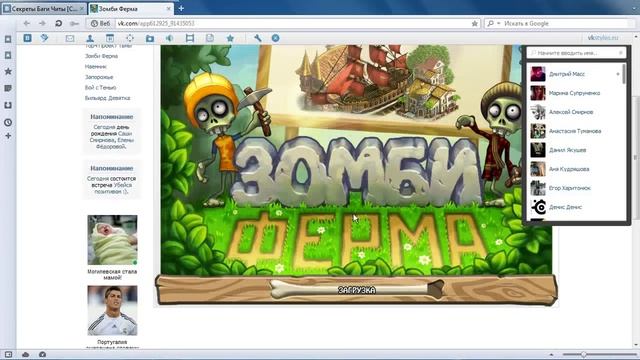Click the key password wand icon

pyautogui.click(x=74, y=24)
